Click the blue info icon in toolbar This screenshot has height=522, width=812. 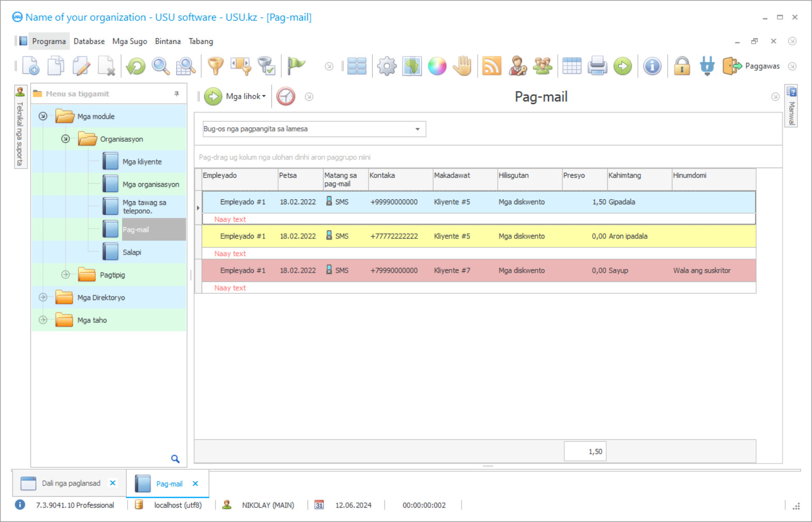point(652,66)
